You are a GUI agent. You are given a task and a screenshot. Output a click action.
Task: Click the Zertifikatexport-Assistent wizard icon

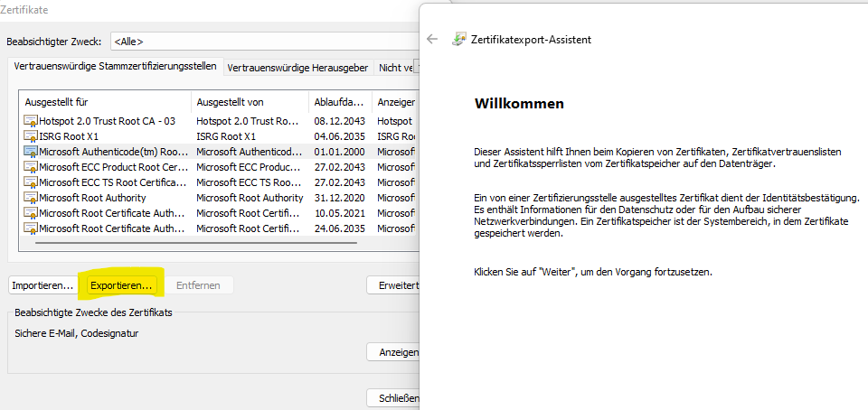(x=459, y=39)
